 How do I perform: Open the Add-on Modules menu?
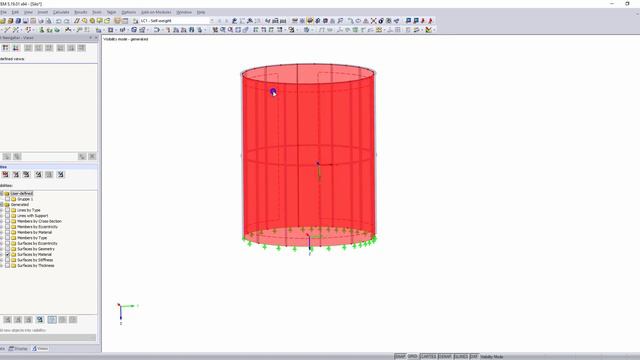pos(156,12)
